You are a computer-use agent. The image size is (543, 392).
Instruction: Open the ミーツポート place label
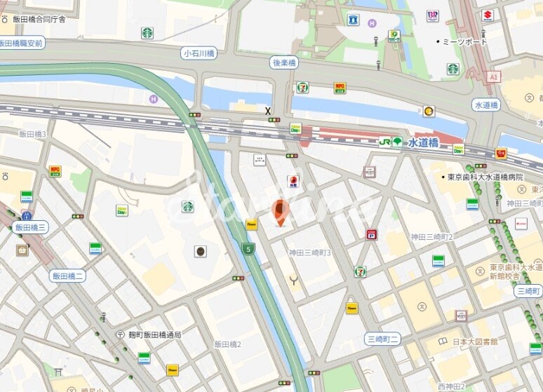(x=464, y=41)
